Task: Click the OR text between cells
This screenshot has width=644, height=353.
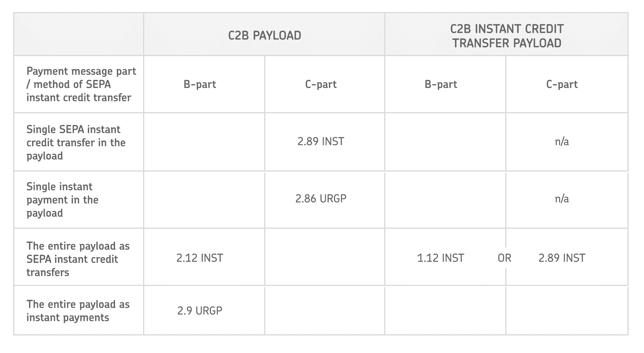Action: (505, 258)
